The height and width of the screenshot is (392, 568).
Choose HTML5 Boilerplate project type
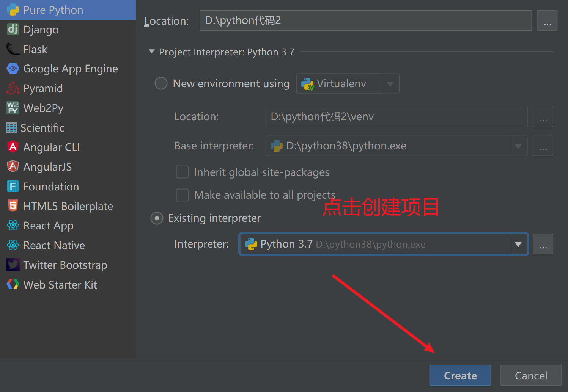[68, 206]
